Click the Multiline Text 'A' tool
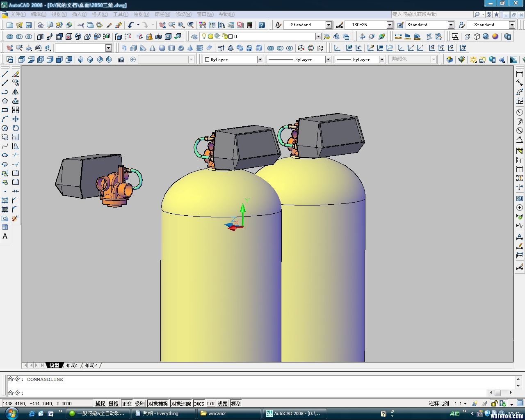This screenshot has width=525, height=420. [5, 237]
